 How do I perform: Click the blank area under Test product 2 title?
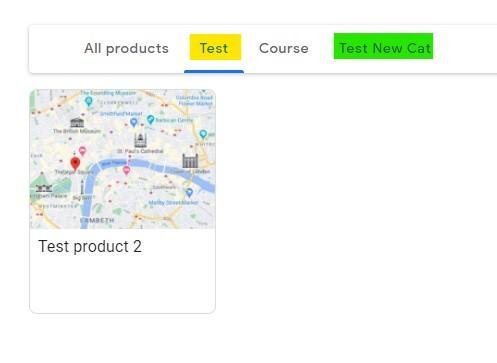coord(122,285)
